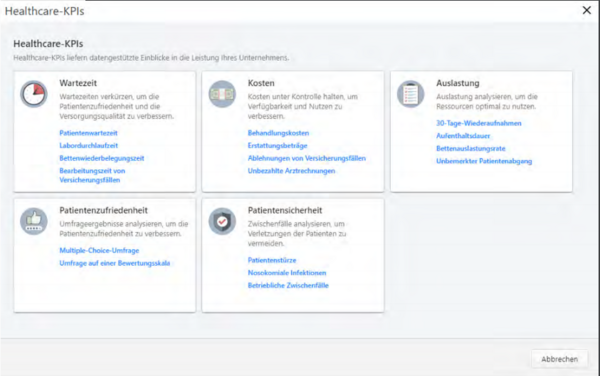The width and height of the screenshot is (600, 376).
Task: Open the Patientenwartezeit link
Action: click(88, 133)
